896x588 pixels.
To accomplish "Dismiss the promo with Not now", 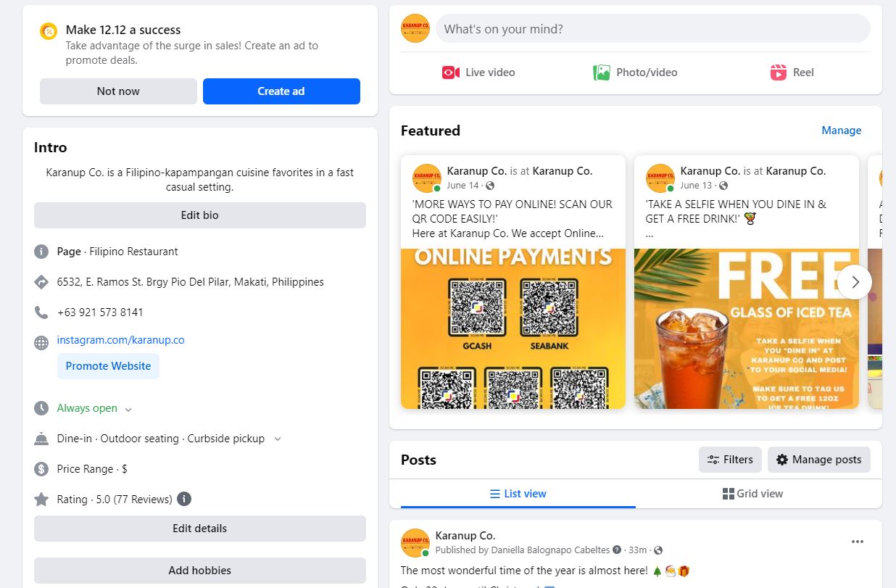I will click(x=118, y=91).
